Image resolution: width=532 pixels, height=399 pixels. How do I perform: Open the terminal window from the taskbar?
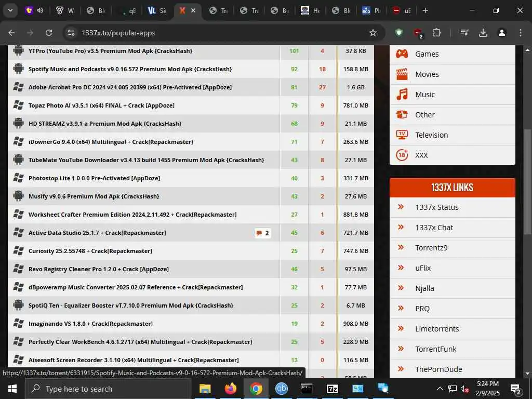point(307,389)
